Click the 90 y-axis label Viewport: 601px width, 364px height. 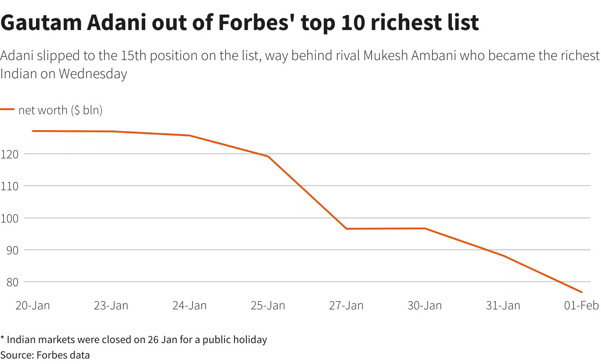tap(10, 250)
